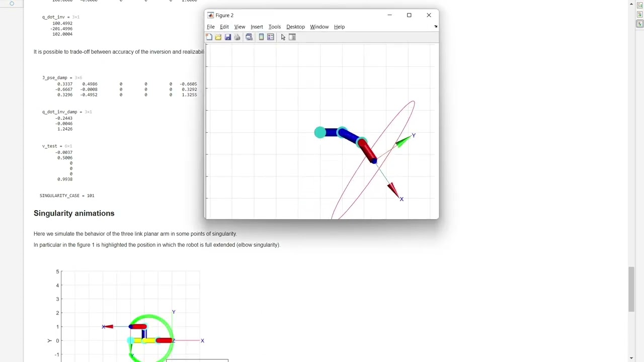The height and width of the screenshot is (362, 644).
Task: Click MATLAB logo in Figure 2 title bar
Action: [x=210, y=15]
